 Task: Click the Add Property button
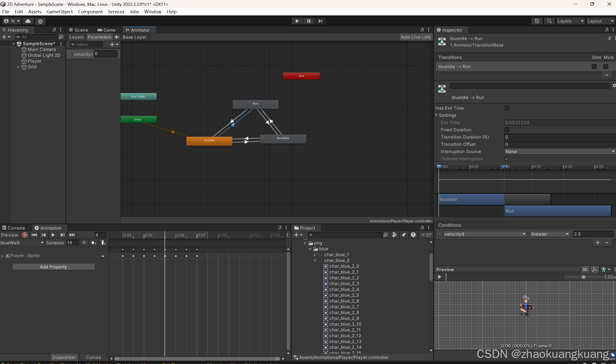53,267
